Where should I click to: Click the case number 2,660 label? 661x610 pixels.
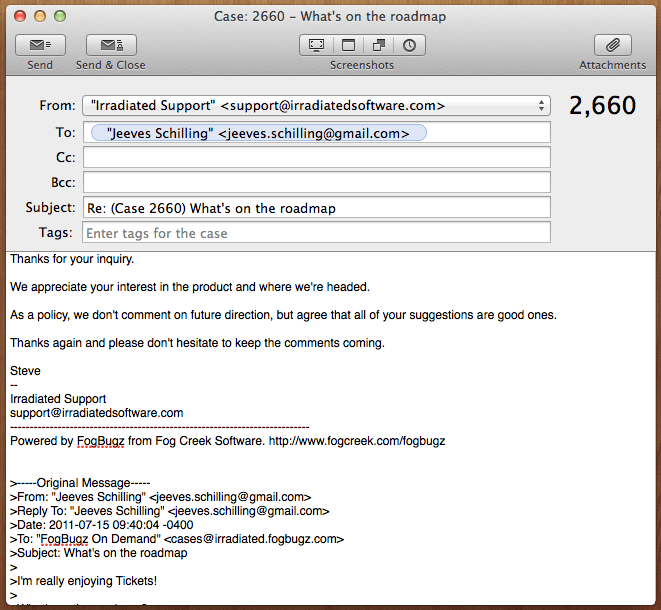pos(602,106)
